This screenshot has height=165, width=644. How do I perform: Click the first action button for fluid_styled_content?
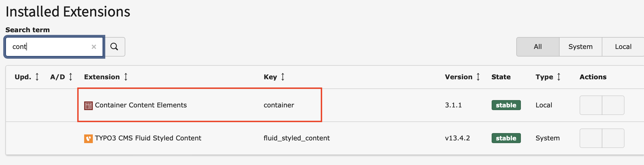point(591,138)
